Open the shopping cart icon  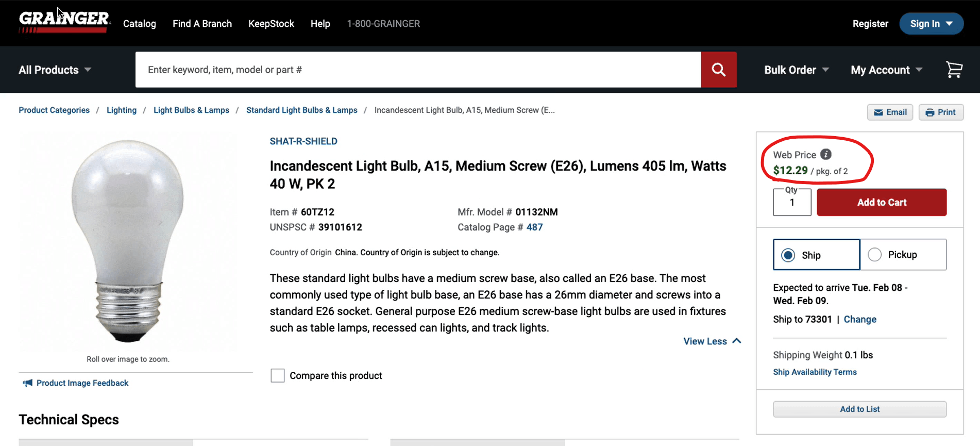click(954, 70)
